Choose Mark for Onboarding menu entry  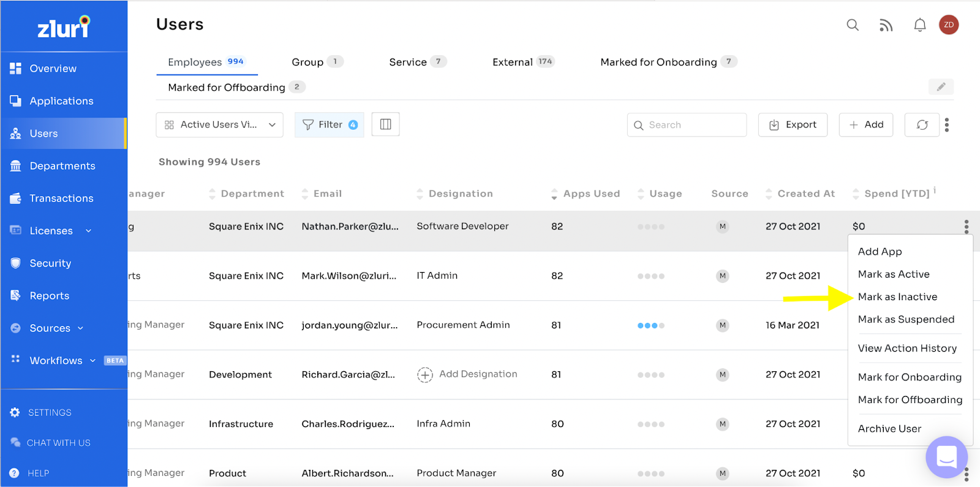910,377
